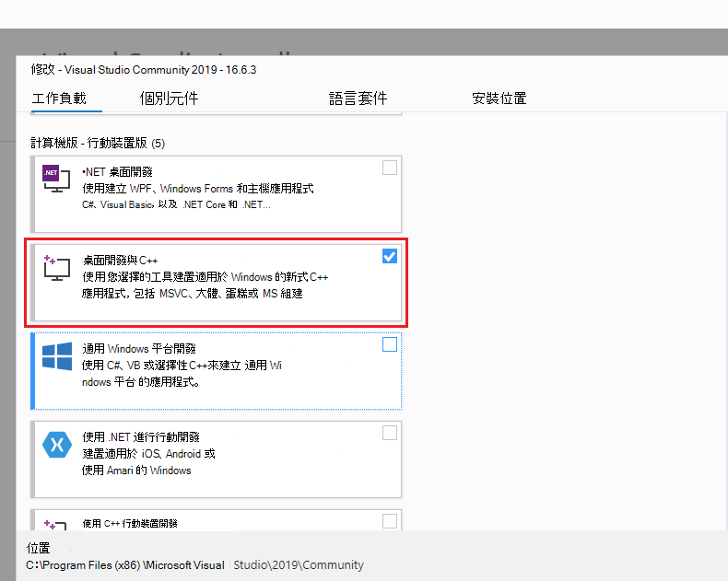Click the '使用建立 WPF、Windows Forms' description line

tap(198, 189)
